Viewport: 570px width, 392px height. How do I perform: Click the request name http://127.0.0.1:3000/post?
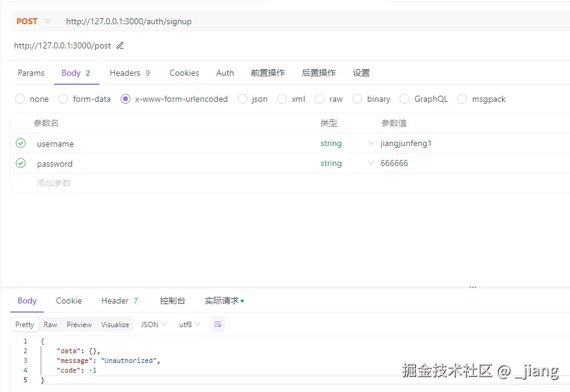coord(62,45)
